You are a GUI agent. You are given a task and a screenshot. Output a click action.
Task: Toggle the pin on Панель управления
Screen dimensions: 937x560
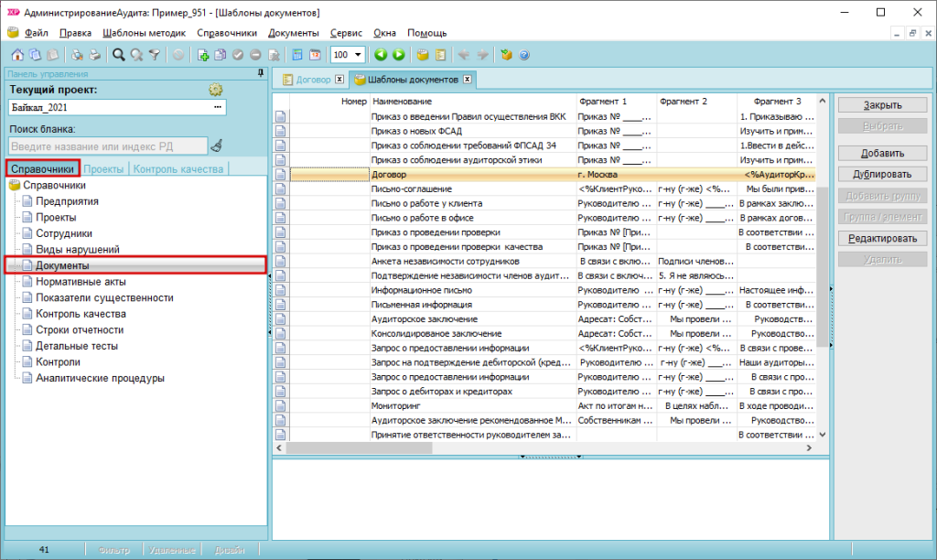tap(261, 73)
